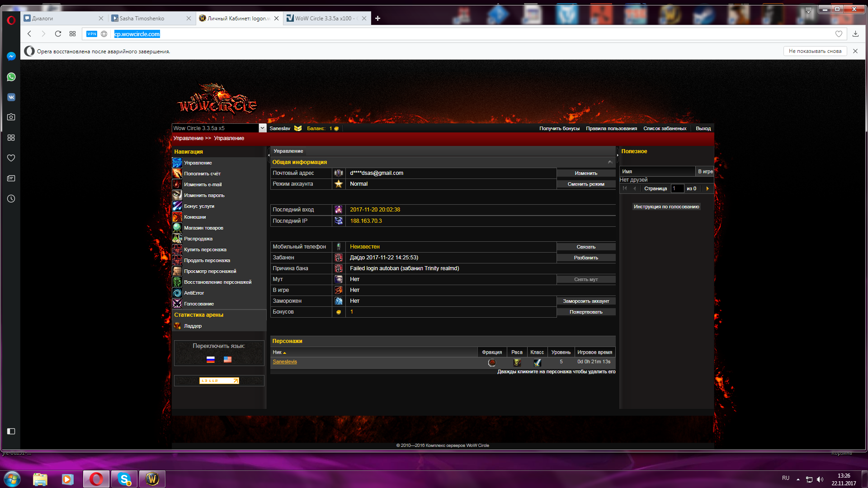Open WhatsApp sidebar icon

11,77
